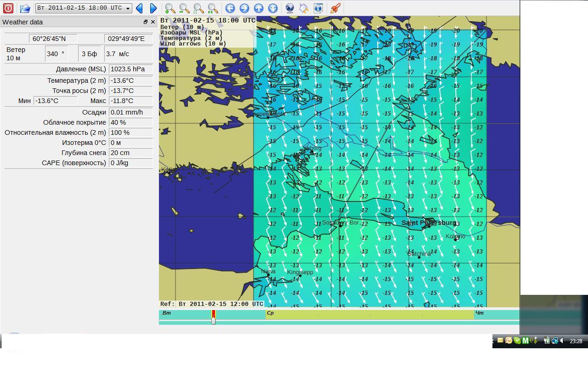Click snow depth value 20 cm

130,153
